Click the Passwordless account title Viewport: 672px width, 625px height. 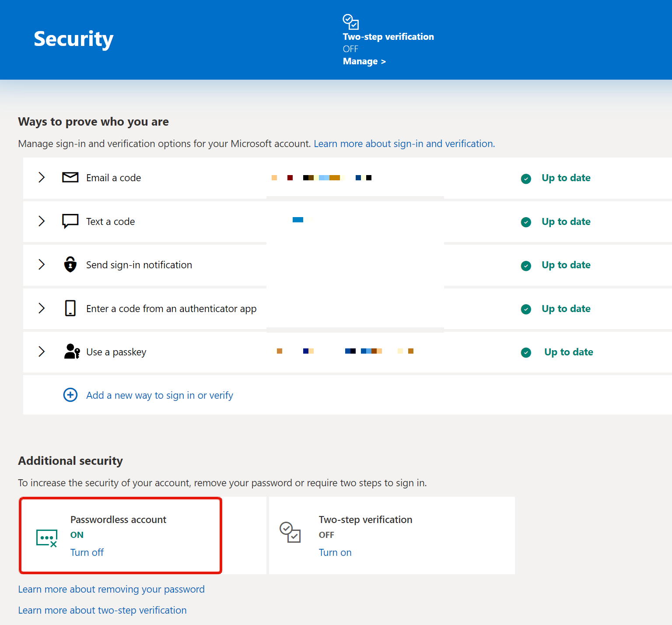[119, 520]
